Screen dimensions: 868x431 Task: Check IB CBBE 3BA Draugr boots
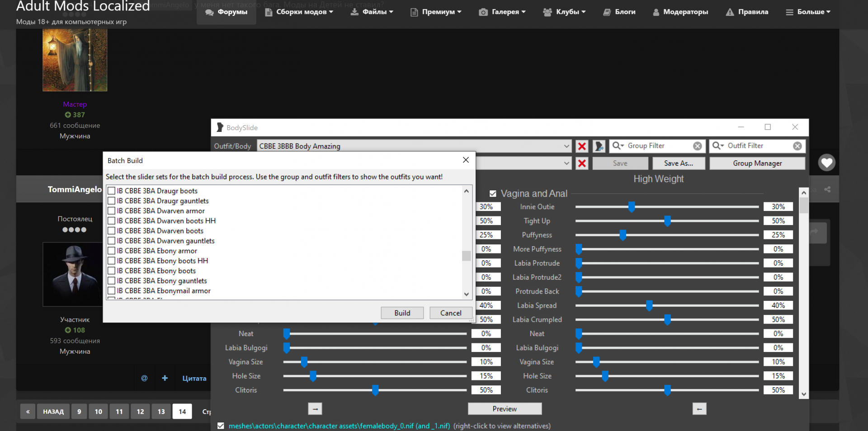(x=112, y=191)
